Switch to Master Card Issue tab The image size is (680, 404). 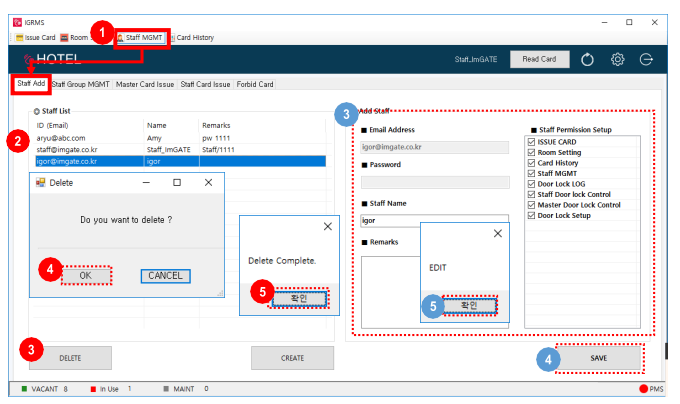[145, 85]
